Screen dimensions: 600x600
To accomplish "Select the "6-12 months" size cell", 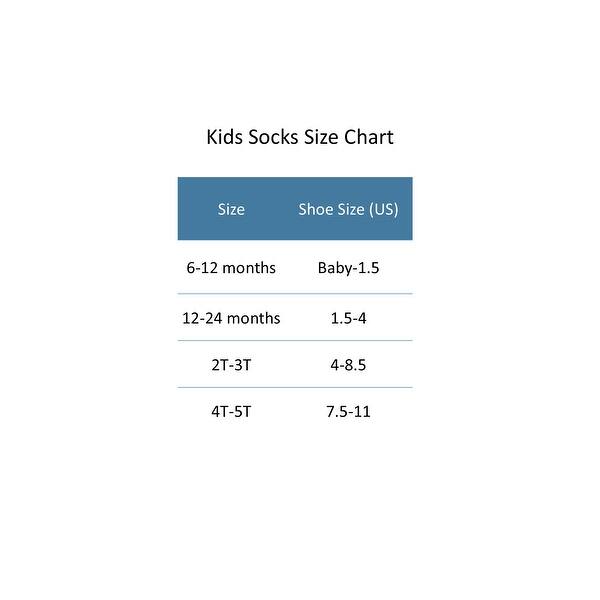I will [x=231, y=268].
